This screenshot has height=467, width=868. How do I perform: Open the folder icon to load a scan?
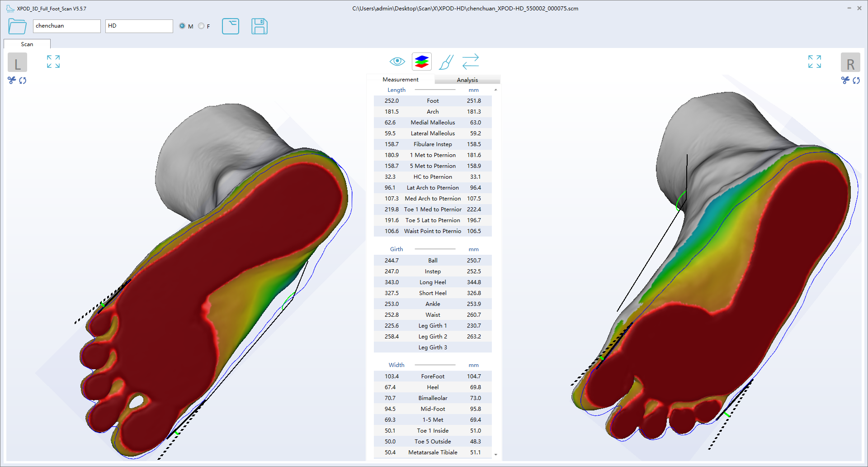(17, 26)
